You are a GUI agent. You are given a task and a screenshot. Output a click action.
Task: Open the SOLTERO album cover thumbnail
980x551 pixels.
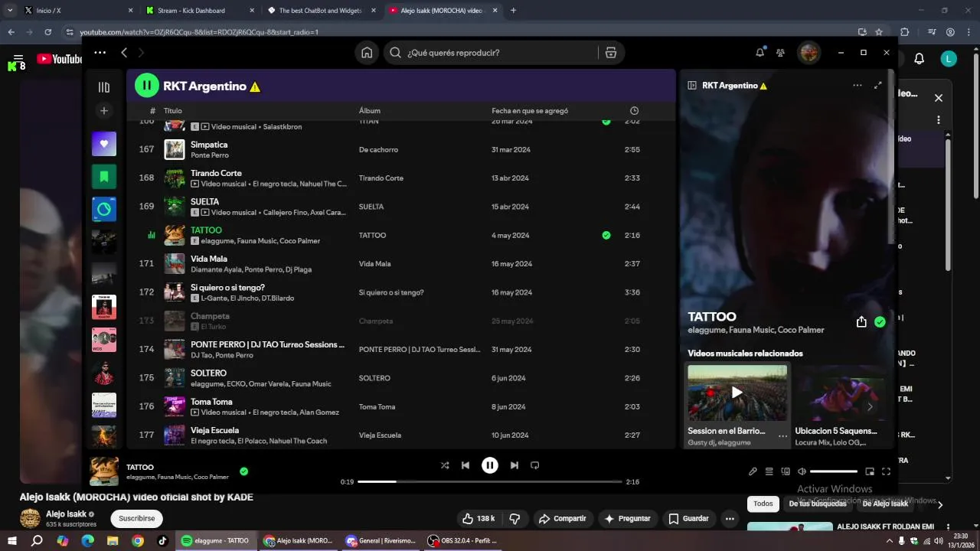pyautogui.click(x=175, y=378)
